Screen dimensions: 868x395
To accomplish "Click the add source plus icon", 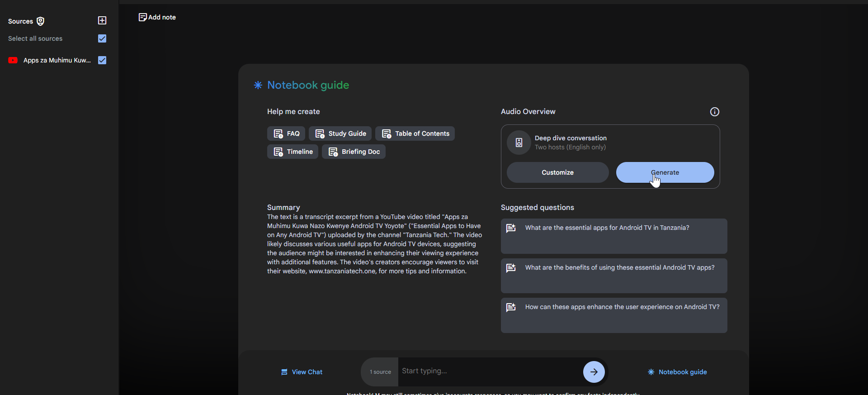I will [102, 20].
